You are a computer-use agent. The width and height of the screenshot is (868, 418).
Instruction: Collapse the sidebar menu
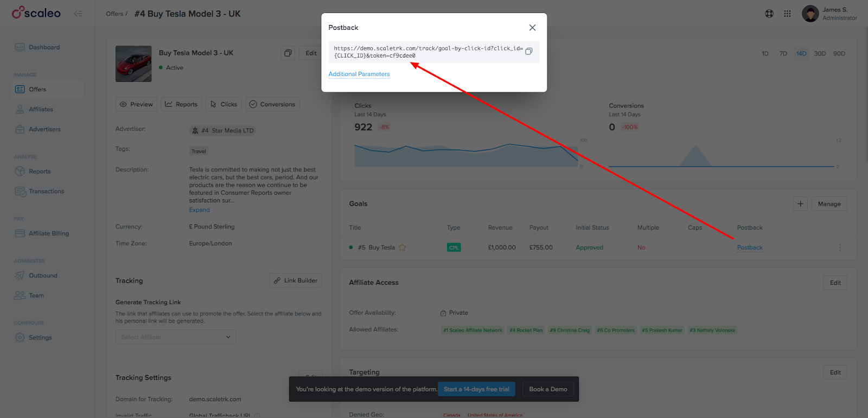[x=78, y=14]
